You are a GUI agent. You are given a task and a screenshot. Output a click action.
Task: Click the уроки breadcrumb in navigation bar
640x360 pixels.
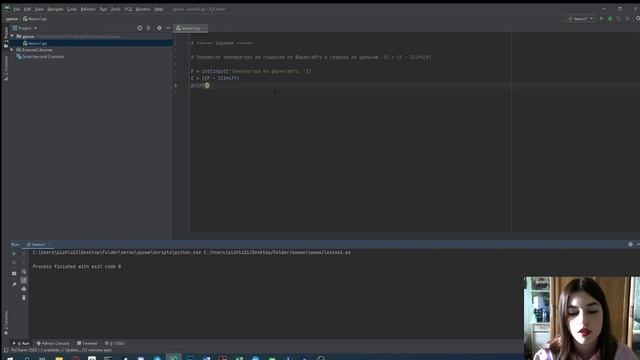12,19
